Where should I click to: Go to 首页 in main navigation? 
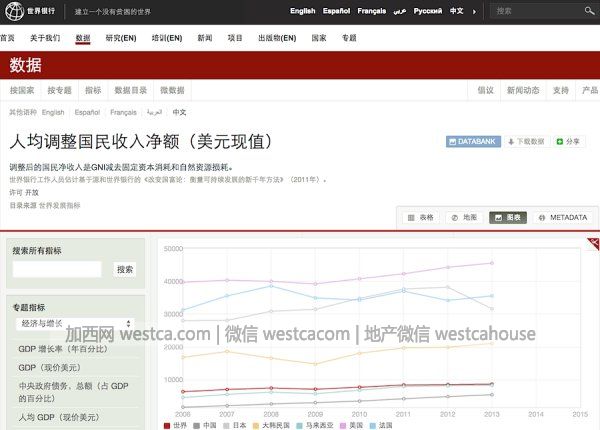tap(7, 38)
